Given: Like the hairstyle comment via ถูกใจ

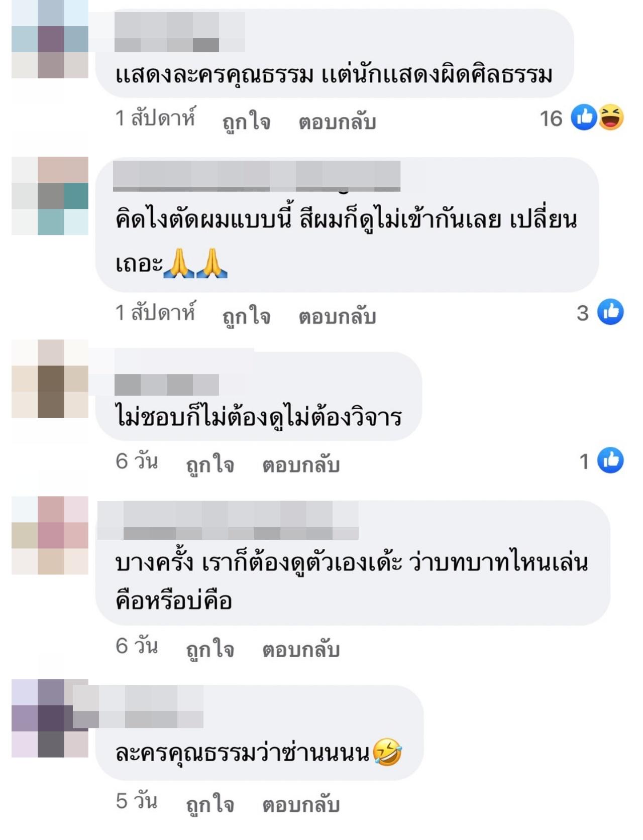Looking at the screenshot, I should click(246, 316).
